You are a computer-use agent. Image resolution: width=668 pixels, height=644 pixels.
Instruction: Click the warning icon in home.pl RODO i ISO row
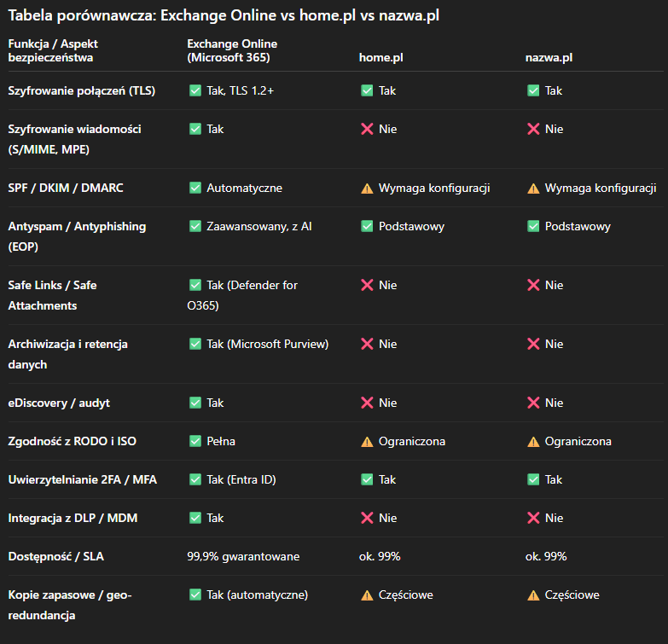[367, 441]
